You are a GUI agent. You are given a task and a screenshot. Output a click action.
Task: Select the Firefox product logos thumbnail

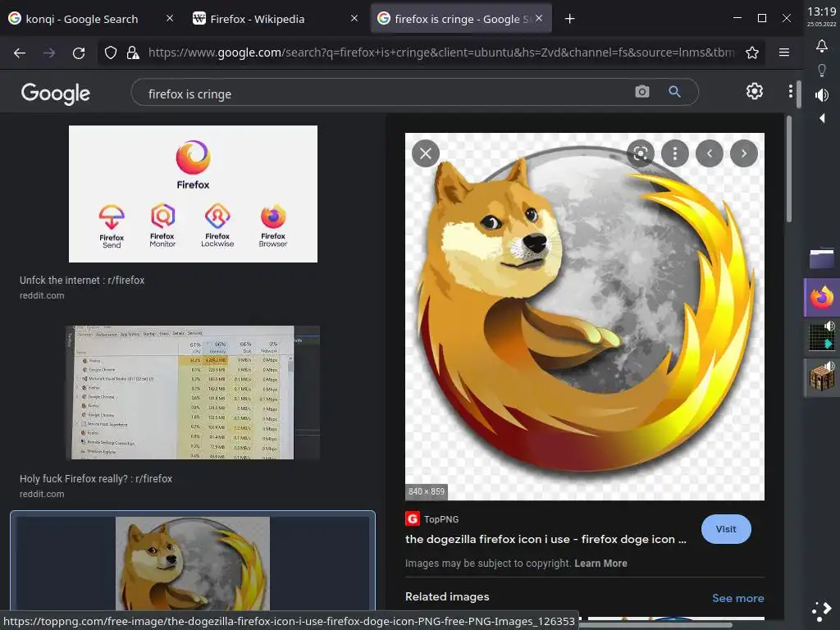pyautogui.click(x=193, y=194)
